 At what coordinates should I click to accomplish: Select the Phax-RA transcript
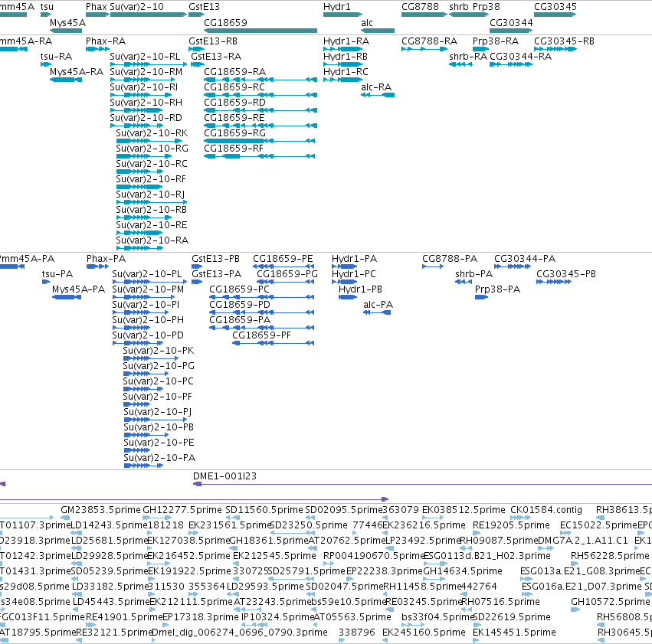[x=106, y=41]
